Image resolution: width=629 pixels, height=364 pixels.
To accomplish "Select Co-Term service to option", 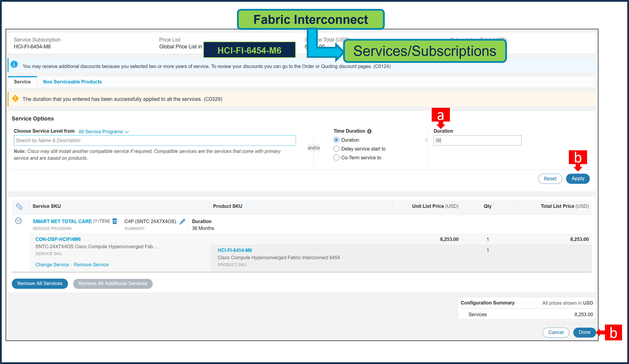I will [336, 158].
